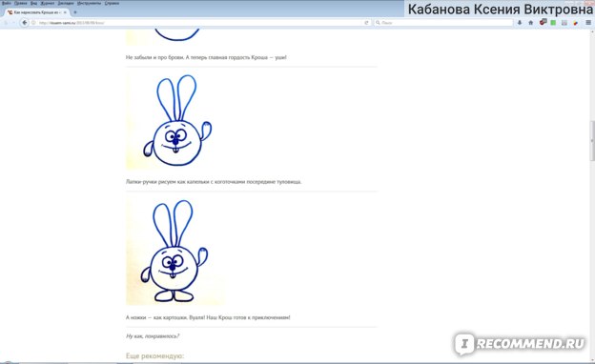Click the green square extension icon
595x364 pixels.
click(553, 23)
